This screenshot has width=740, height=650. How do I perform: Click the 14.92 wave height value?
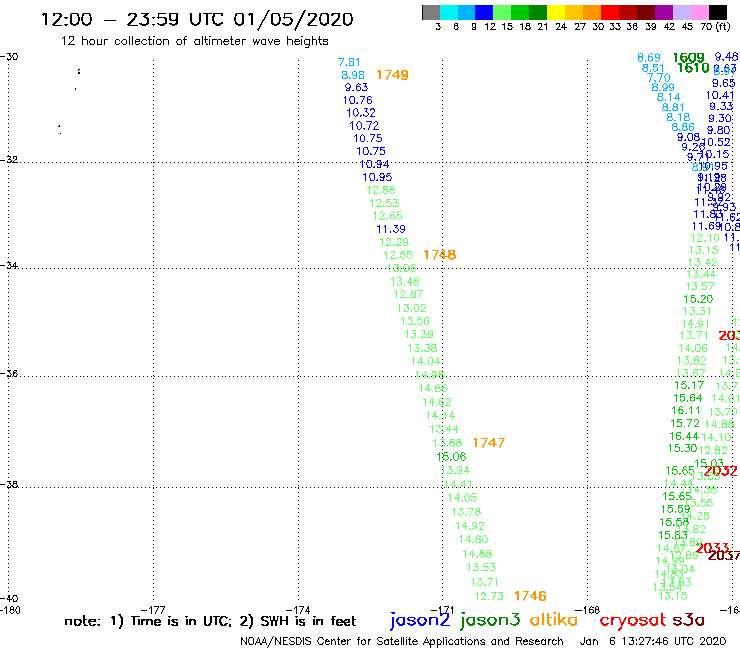point(470,526)
